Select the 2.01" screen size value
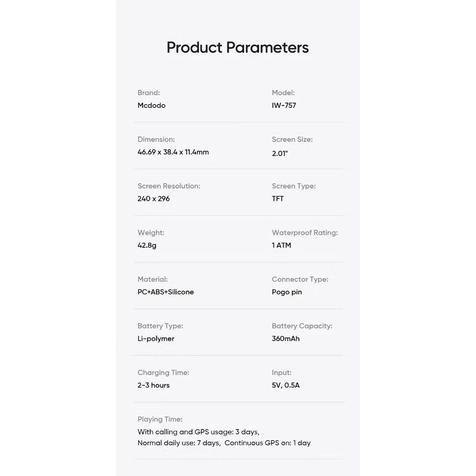476x476 pixels. point(280,153)
